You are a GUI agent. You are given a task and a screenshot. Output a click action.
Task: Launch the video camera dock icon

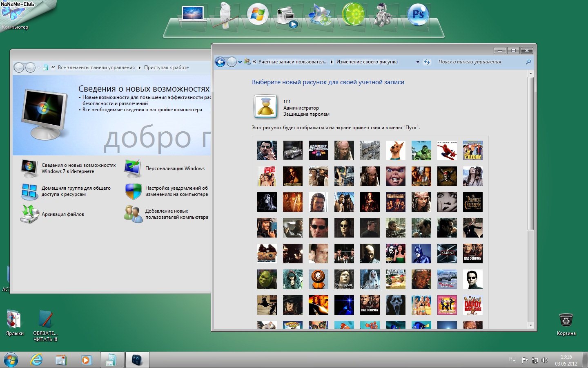point(287,16)
